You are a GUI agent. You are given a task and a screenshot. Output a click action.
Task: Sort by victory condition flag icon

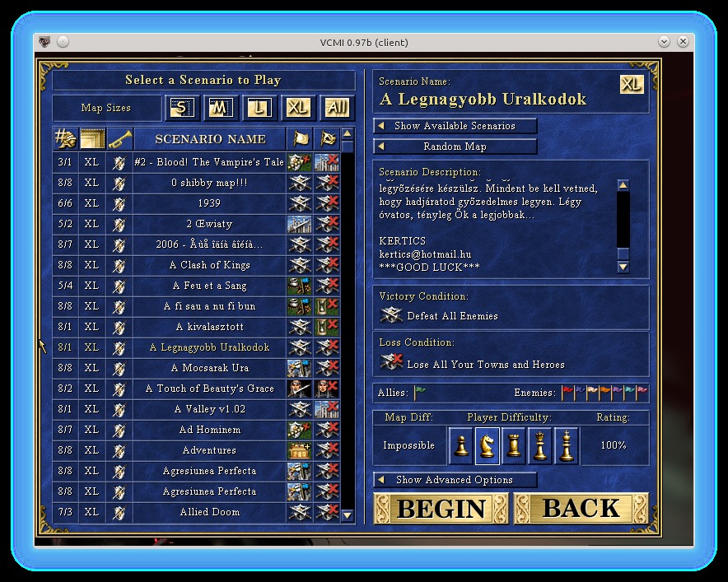tap(299, 139)
